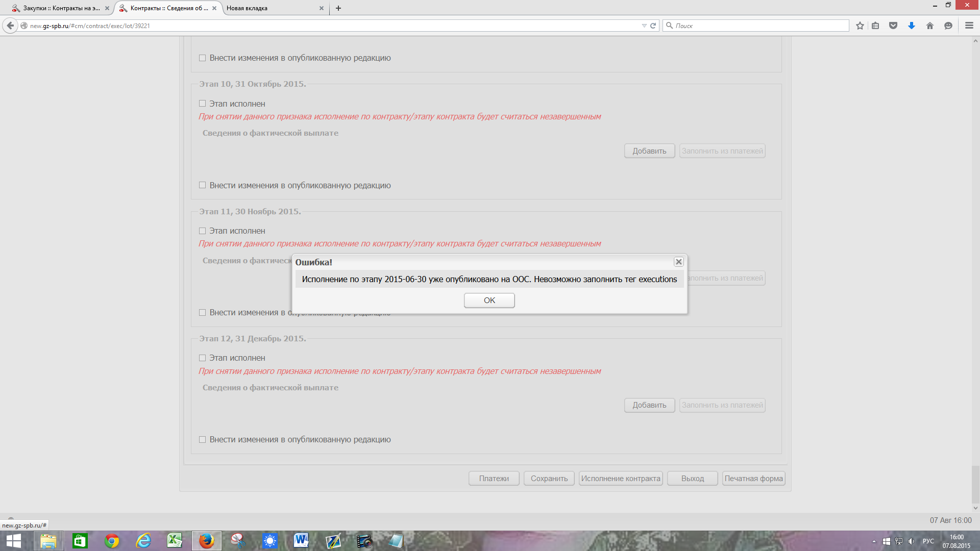Click the scrollbar down arrow
980x551 pixels.
(x=975, y=508)
